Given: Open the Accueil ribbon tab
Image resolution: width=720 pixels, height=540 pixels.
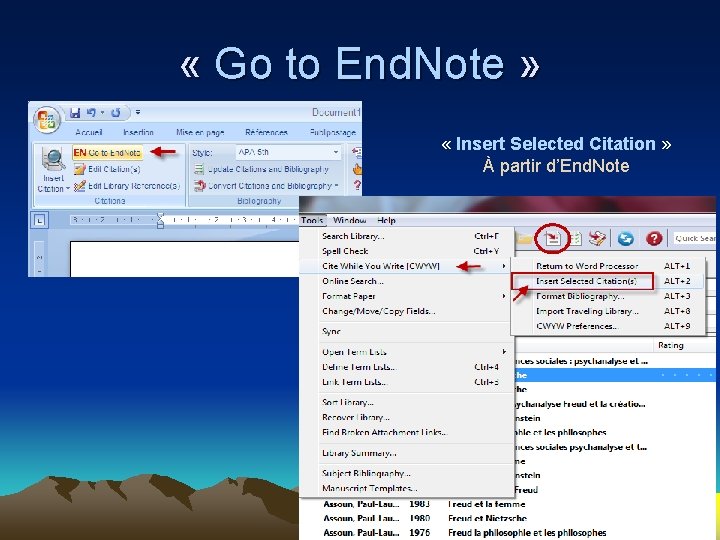Looking at the screenshot, I should click(x=88, y=133).
